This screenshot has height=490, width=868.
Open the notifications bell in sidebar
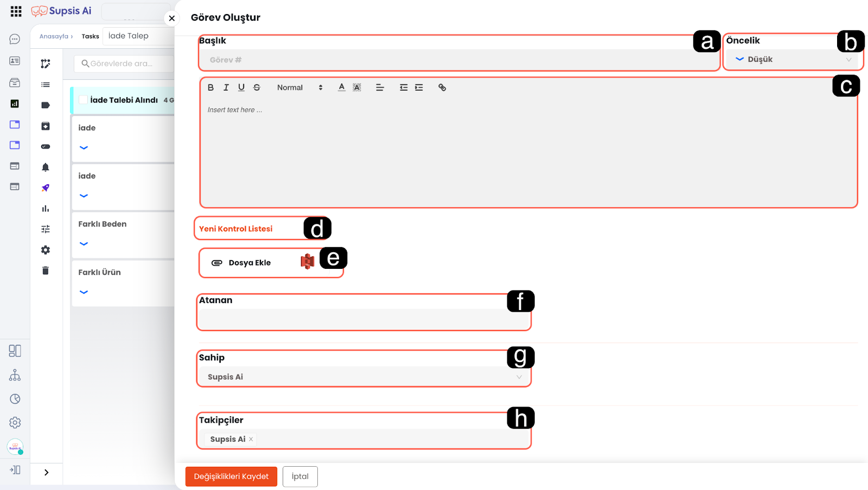(x=46, y=167)
